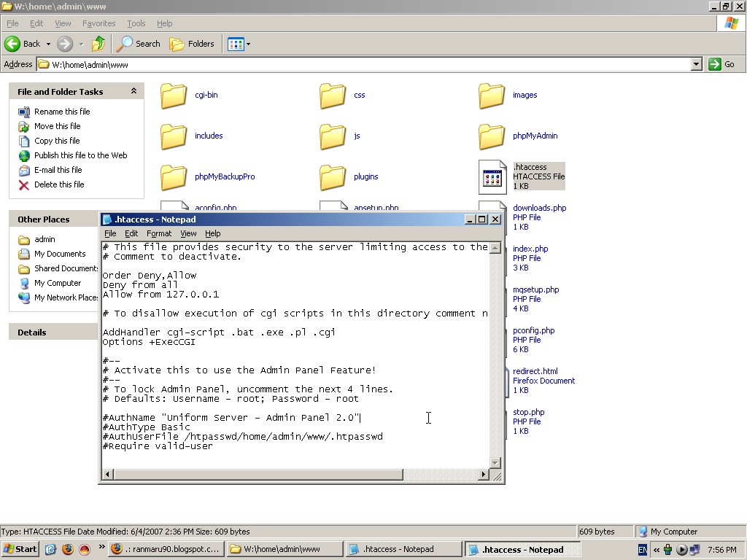Viewport: 747px width, 560px height.
Task: Click the My Network Places icon
Action: pyautogui.click(x=24, y=298)
